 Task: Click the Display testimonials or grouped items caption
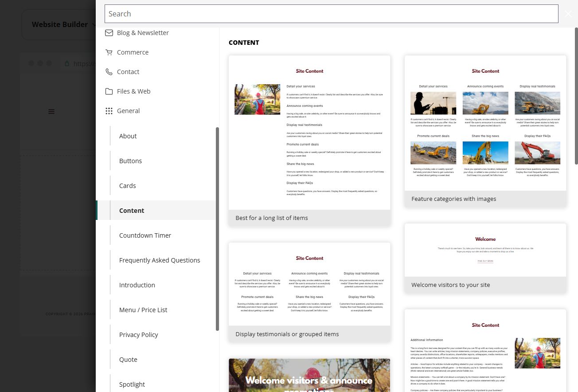click(x=287, y=334)
